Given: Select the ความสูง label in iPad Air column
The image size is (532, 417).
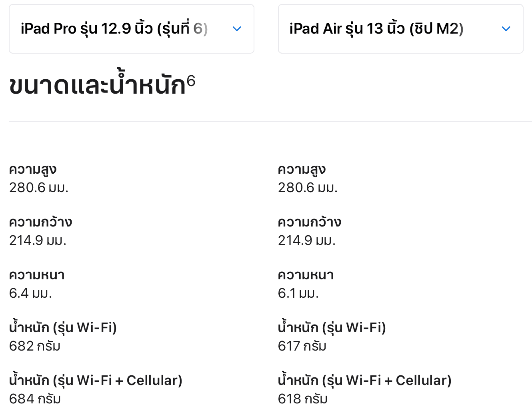Looking at the screenshot, I should click(x=302, y=169).
